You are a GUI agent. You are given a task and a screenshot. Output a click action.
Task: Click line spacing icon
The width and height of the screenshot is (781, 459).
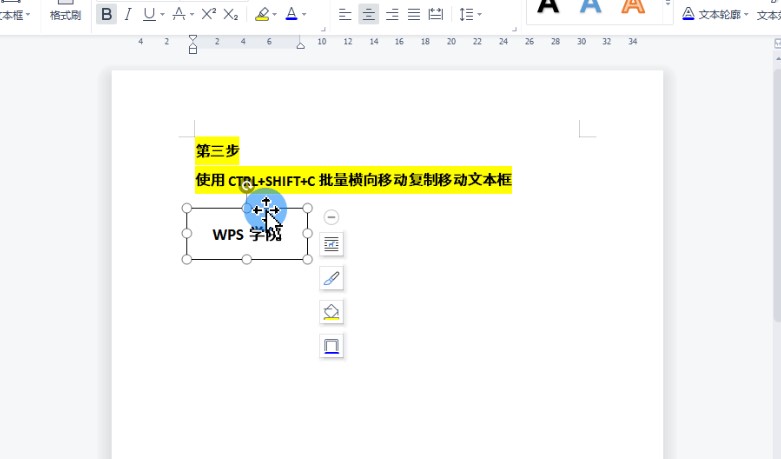click(466, 14)
